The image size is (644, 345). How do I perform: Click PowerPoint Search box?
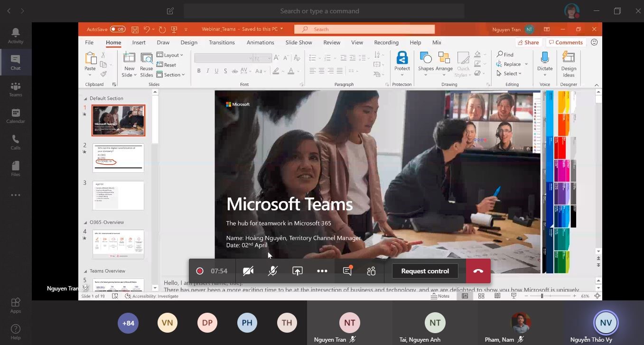pos(364,29)
